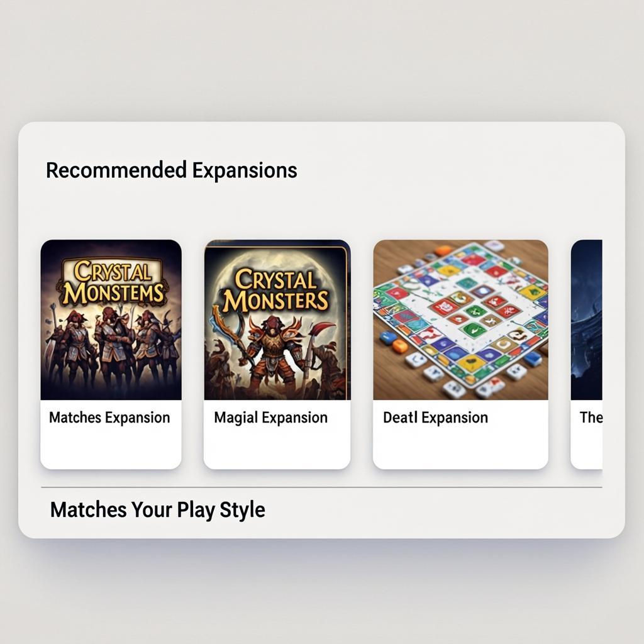Click the Recommended Expansions heading

coord(171,171)
